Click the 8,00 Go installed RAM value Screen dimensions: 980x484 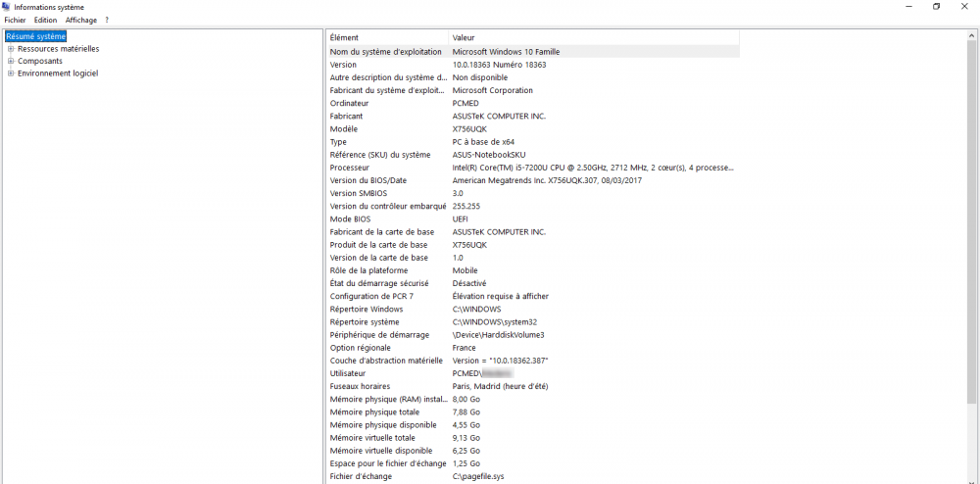tap(466, 399)
